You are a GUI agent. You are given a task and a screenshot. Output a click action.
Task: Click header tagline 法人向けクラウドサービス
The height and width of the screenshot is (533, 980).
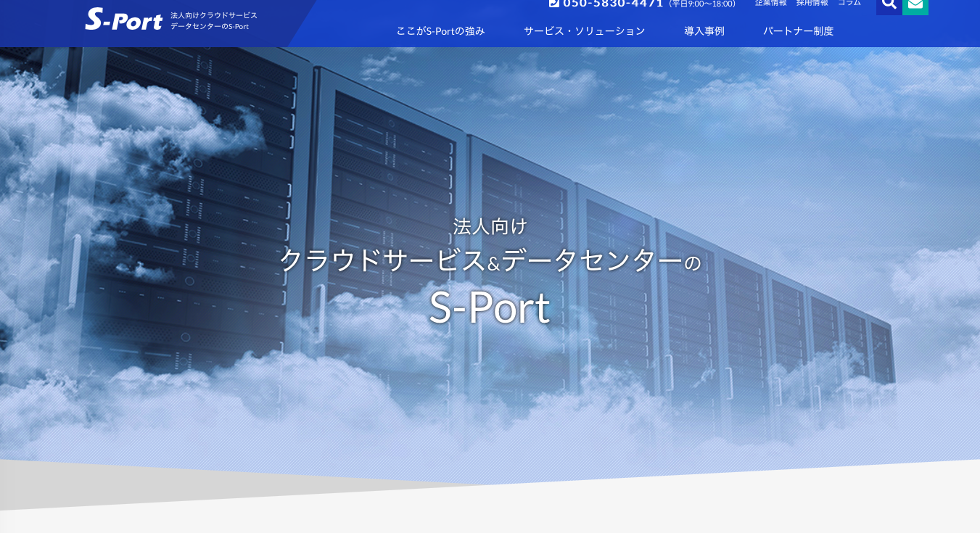213,15
